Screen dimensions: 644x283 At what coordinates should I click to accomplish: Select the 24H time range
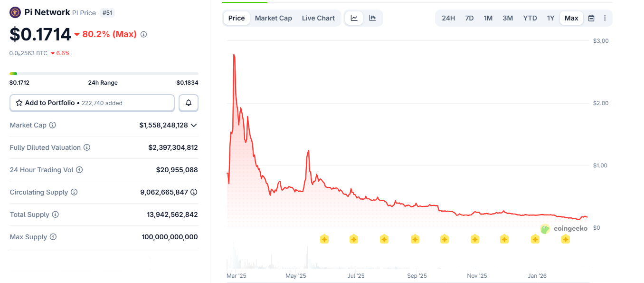[x=448, y=18]
